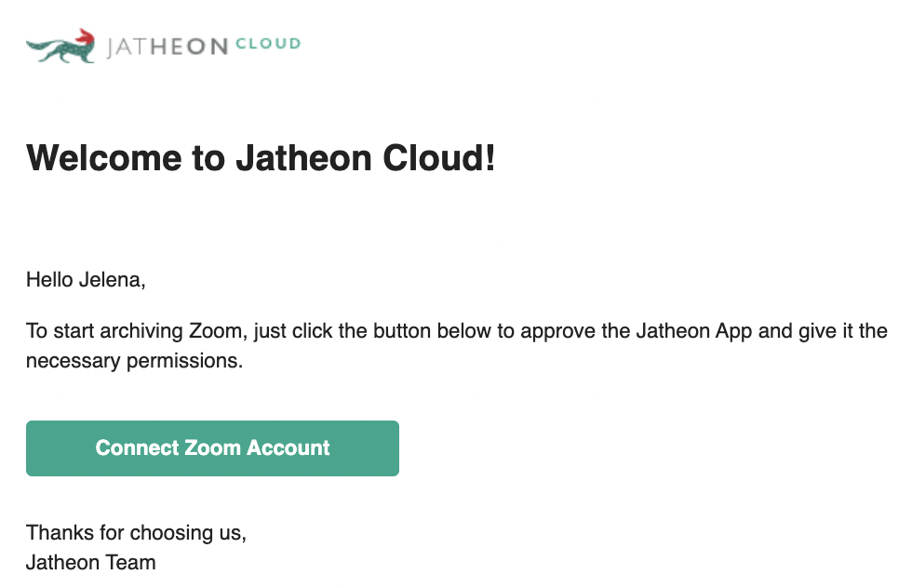This screenshot has width=912, height=588.
Task: Click the word "permissions." in the paragraph
Action: point(184,361)
